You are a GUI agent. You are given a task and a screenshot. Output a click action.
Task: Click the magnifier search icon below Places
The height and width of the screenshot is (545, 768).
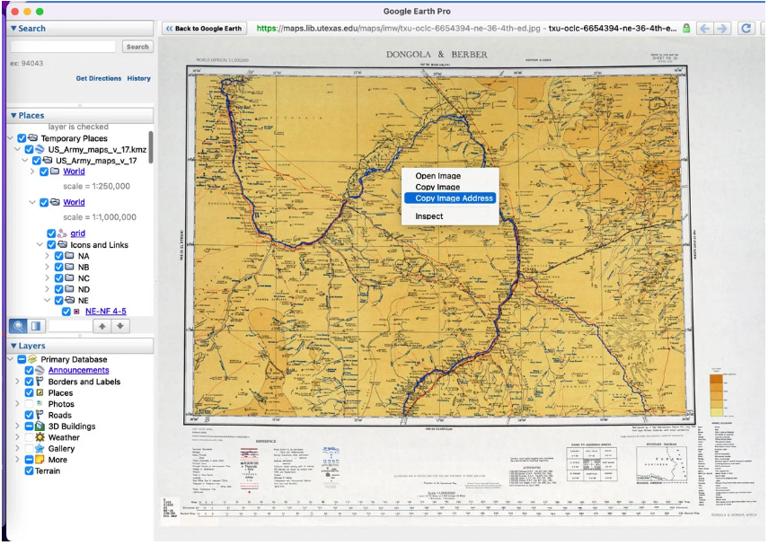tap(18, 326)
